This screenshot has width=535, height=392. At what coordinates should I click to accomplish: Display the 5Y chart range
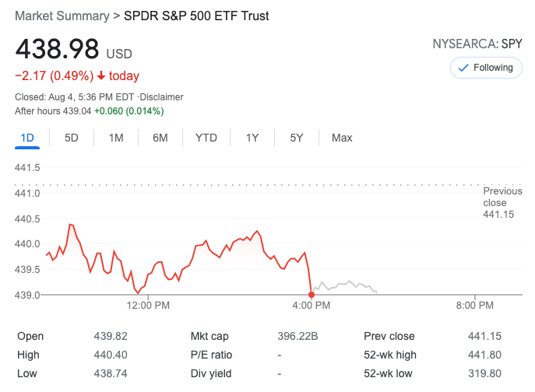[297, 138]
